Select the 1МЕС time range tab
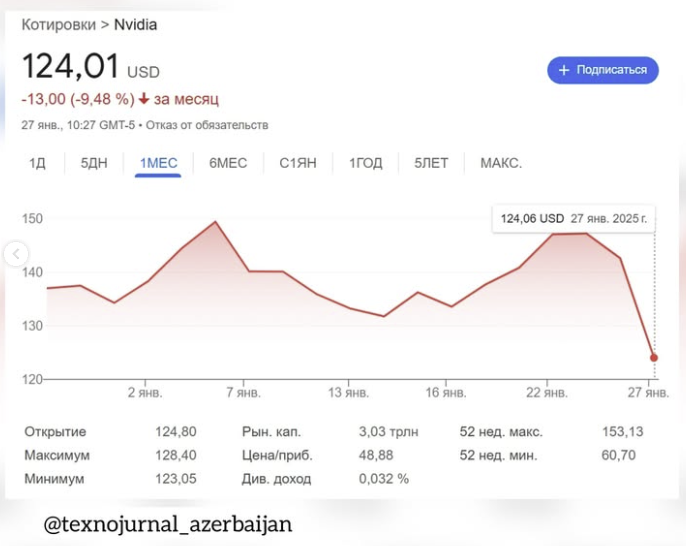 pyautogui.click(x=158, y=163)
